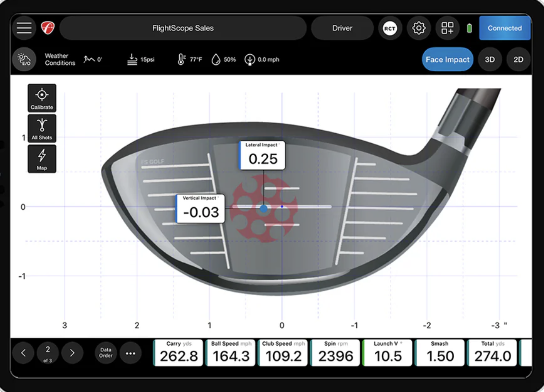The image size is (544, 392).
Task: Switch to the 3D view tab
Action: coord(490,59)
